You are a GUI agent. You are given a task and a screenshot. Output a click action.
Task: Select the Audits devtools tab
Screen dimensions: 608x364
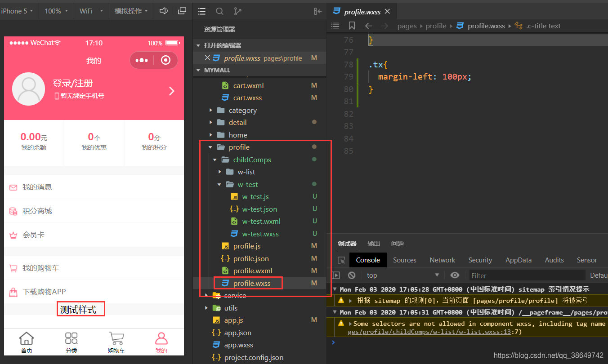pos(554,260)
